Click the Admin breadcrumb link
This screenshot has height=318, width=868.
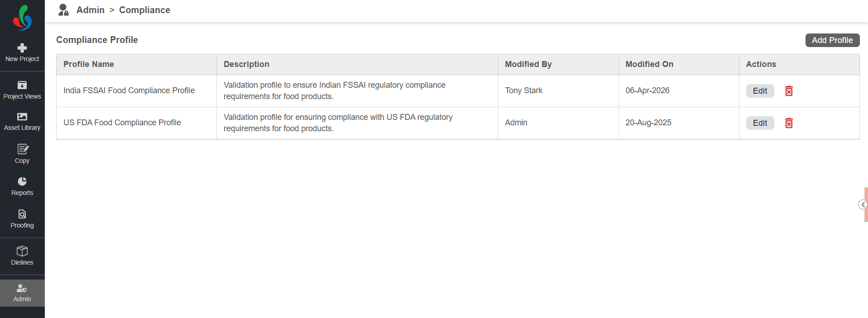tap(91, 10)
